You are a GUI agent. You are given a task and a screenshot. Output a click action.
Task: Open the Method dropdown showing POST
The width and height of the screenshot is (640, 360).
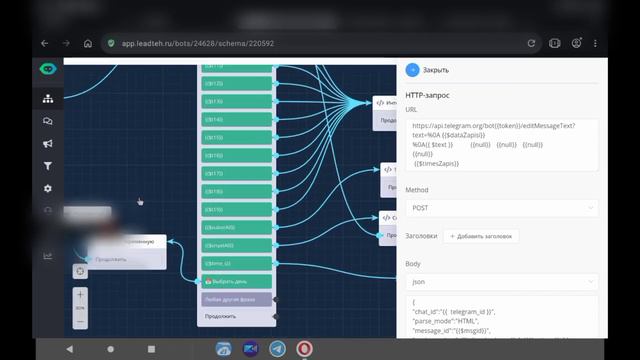pyautogui.click(x=502, y=208)
